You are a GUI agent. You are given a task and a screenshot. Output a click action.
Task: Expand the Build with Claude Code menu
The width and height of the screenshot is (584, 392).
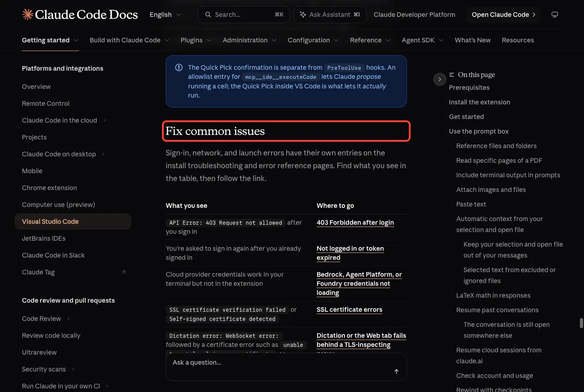pyautogui.click(x=130, y=40)
